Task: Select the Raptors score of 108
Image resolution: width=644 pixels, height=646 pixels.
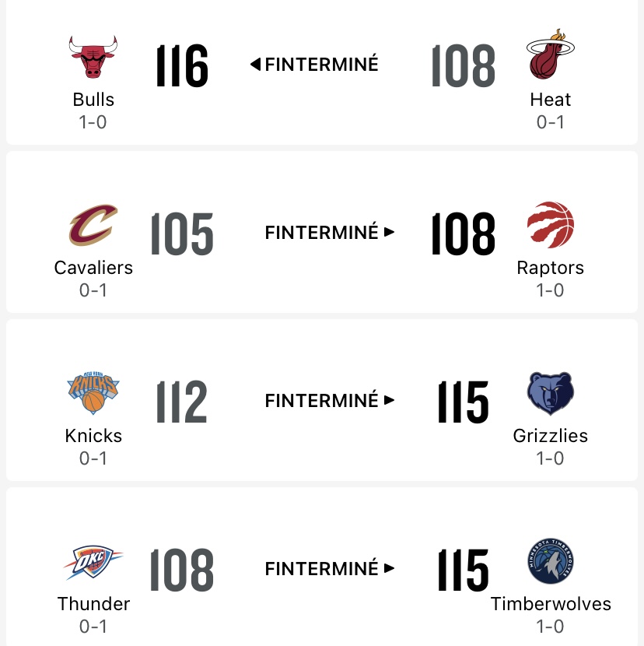Action: coord(464,233)
